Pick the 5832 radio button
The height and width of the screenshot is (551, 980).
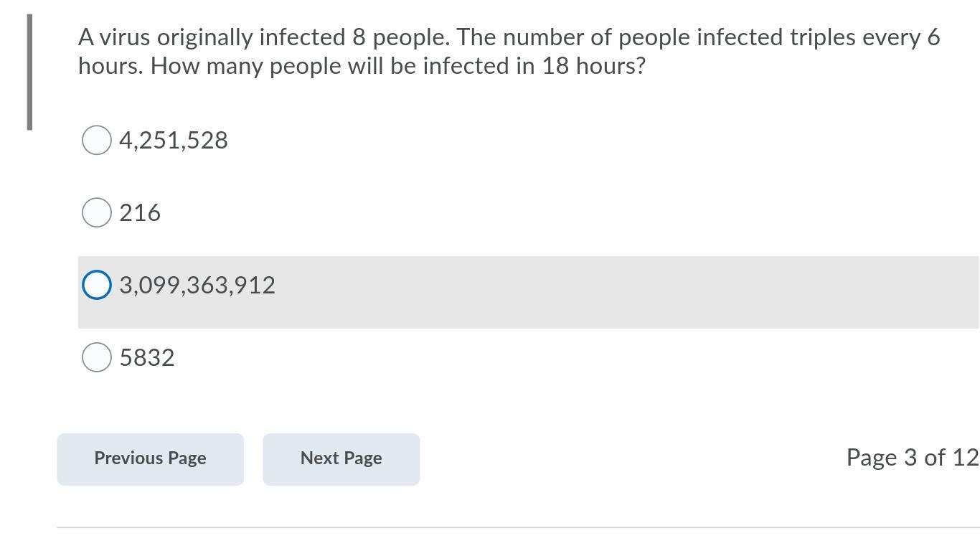[x=97, y=357]
